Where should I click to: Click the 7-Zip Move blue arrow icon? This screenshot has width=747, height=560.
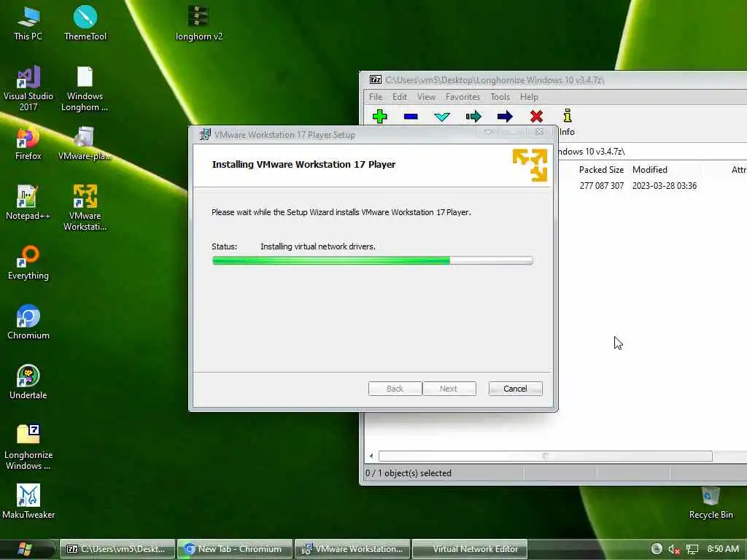click(x=505, y=116)
